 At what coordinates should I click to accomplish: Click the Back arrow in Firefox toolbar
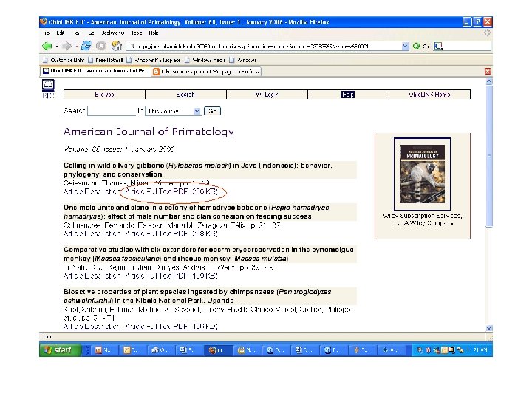(47, 46)
